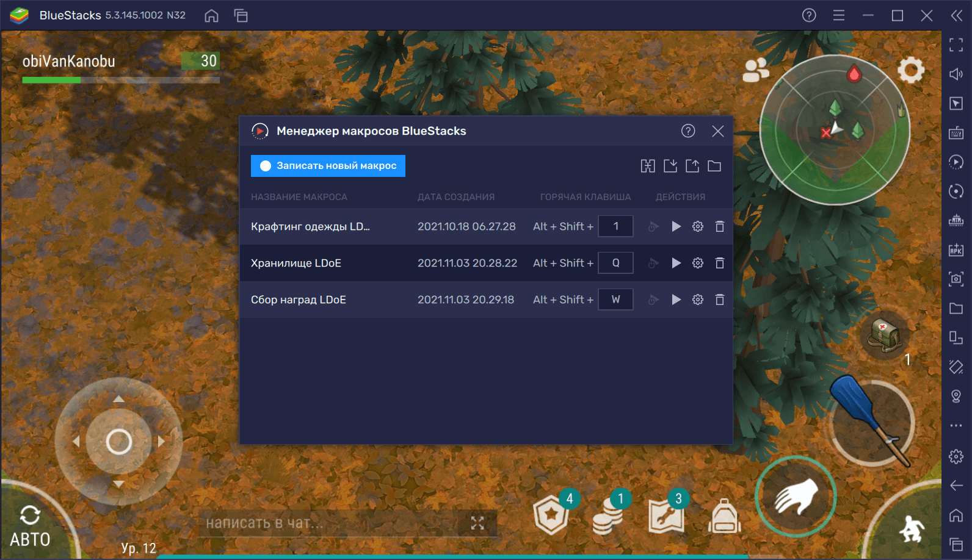This screenshot has height=560, width=972.
Task: Click merge macros icon
Action: tap(648, 166)
